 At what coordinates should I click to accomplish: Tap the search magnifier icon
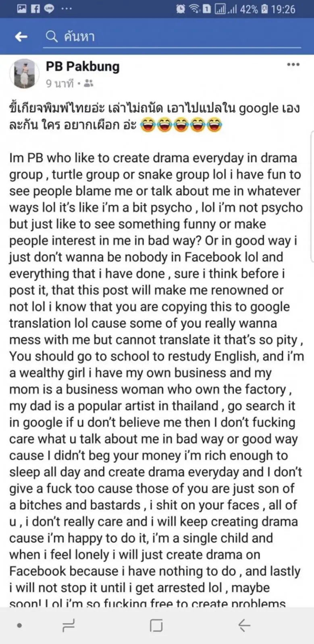coord(51,37)
